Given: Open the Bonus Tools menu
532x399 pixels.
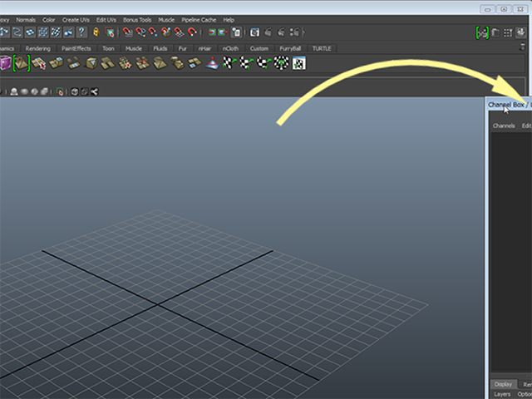Looking at the screenshot, I should (x=137, y=20).
